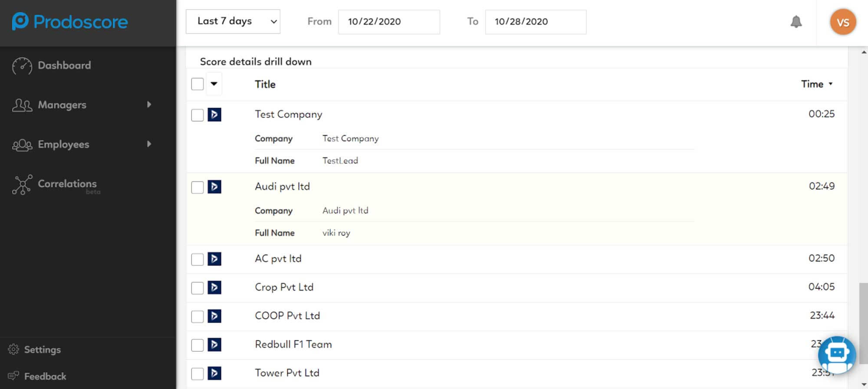Click Dynamics icon beside Tower Pvt Ltd
This screenshot has height=389, width=868.
(214, 373)
